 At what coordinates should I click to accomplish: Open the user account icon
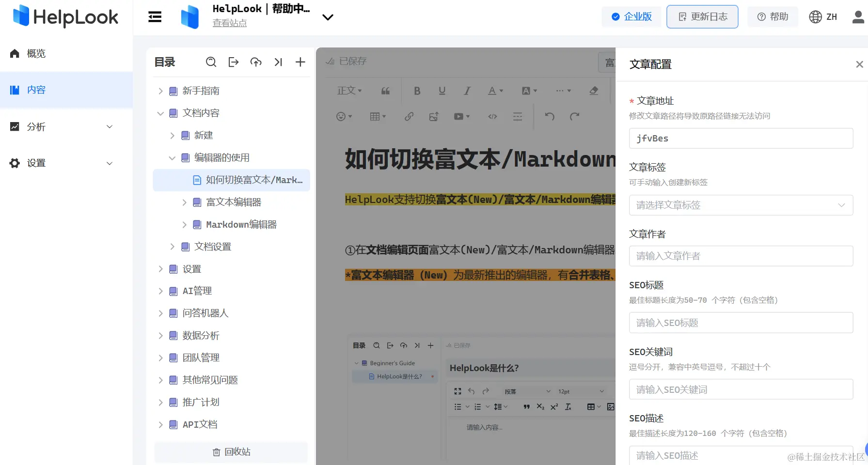coord(858,17)
